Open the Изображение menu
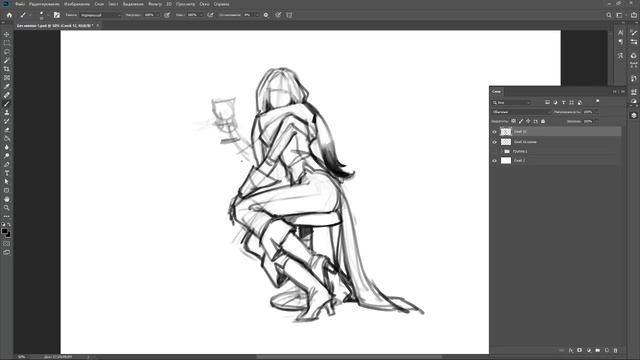640x360 pixels. click(x=77, y=4)
